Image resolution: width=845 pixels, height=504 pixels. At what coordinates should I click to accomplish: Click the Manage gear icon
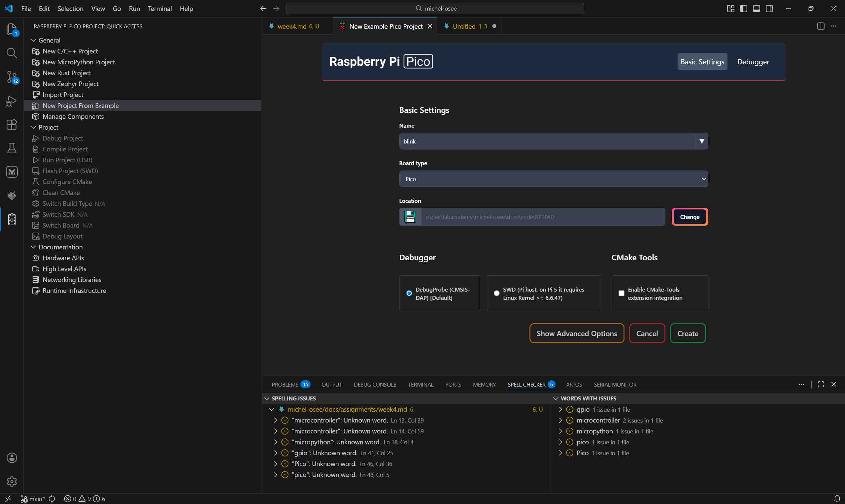(12, 481)
